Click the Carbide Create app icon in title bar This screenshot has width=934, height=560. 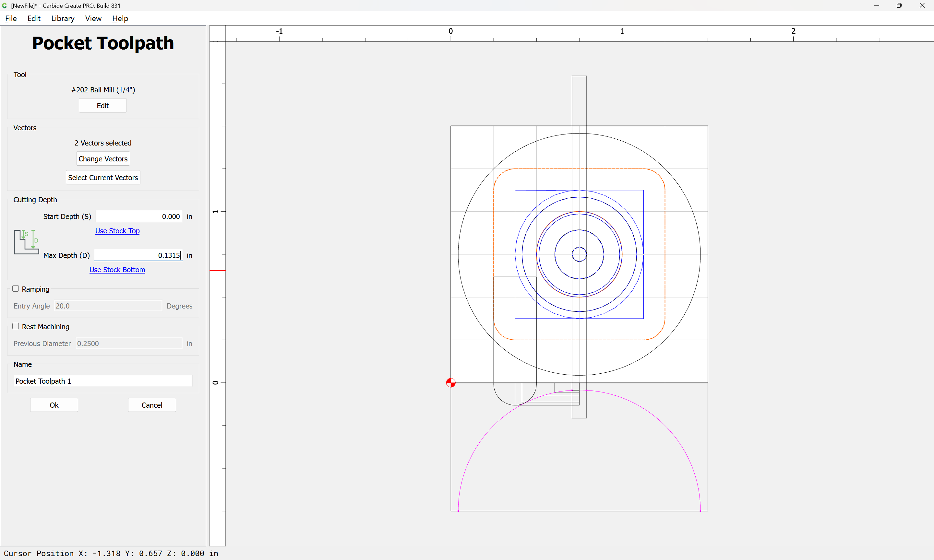tap(5, 6)
